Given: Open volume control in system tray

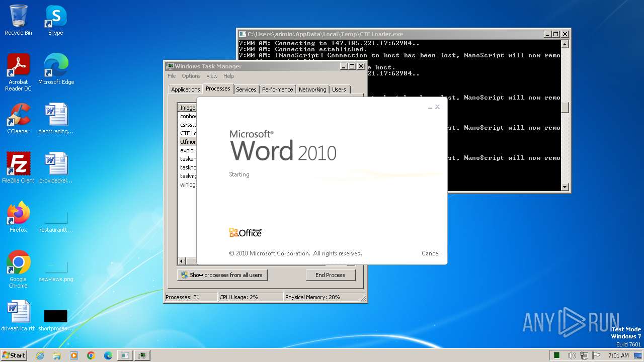Looking at the screenshot, I should [x=573, y=355].
